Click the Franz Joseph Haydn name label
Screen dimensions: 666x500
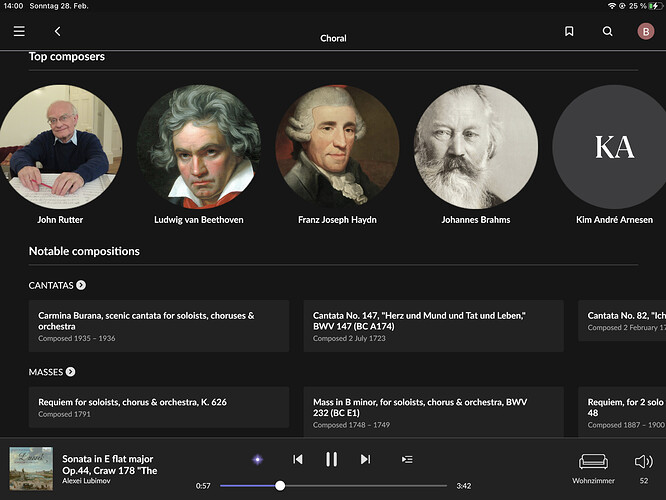(337, 220)
